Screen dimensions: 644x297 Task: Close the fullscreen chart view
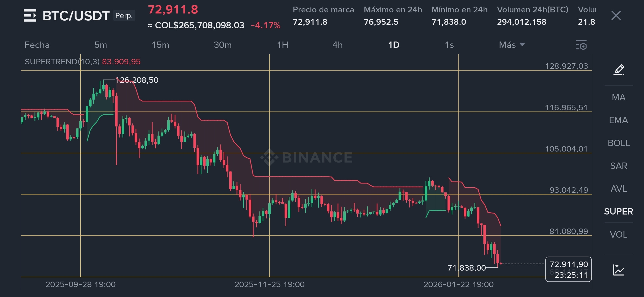point(616,15)
